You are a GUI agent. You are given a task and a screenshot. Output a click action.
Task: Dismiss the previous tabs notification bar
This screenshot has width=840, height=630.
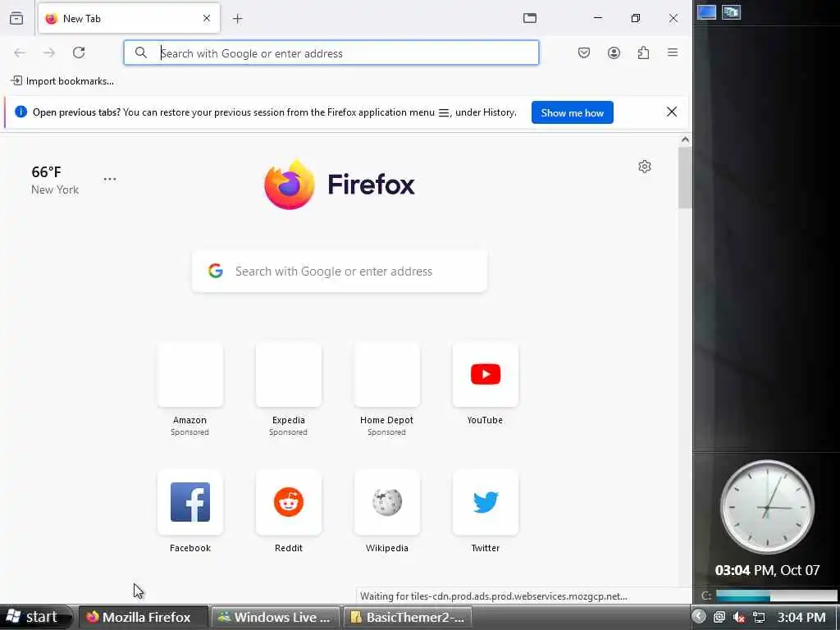coord(672,112)
